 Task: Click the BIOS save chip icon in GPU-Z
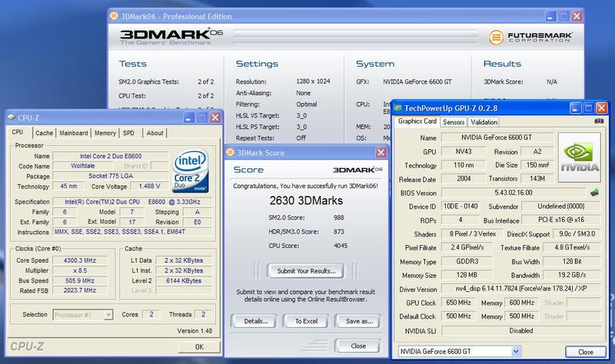tap(594, 193)
